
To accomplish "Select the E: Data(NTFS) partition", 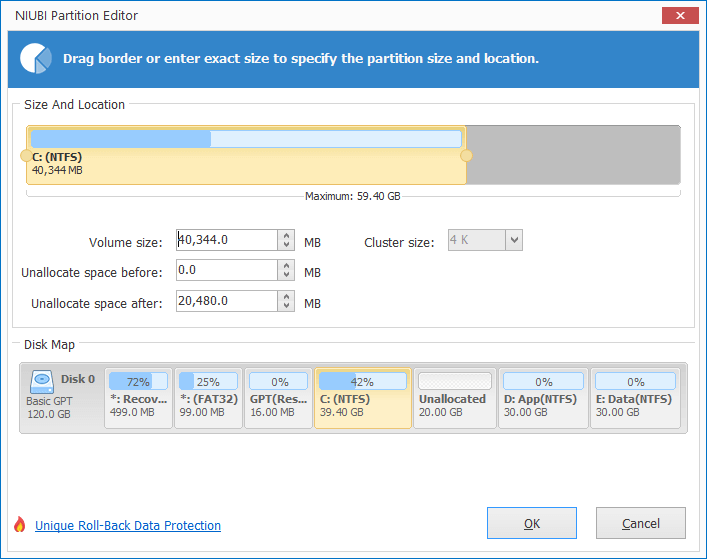I will pyautogui.click(x=635, y=398).
